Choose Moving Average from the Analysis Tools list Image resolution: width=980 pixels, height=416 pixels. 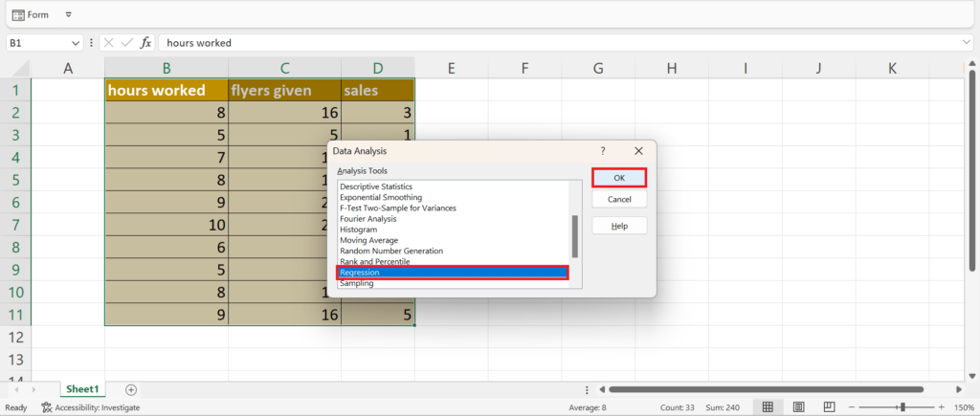tap(371, 240)
